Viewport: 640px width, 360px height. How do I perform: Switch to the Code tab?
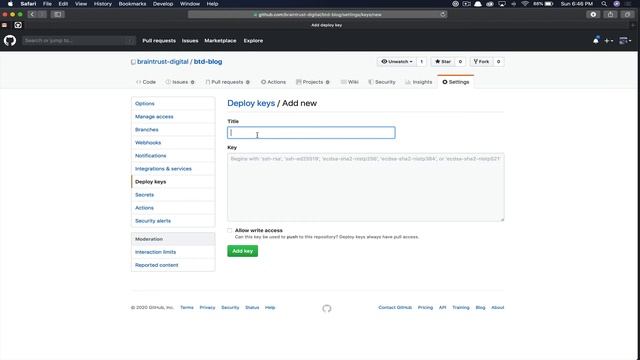pos(146,82)
